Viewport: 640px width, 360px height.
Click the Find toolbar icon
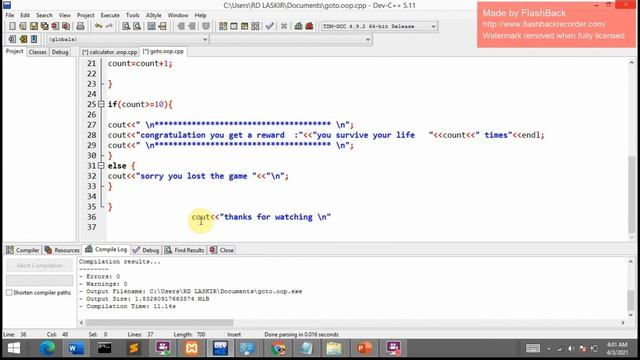(x=126, y=26)
